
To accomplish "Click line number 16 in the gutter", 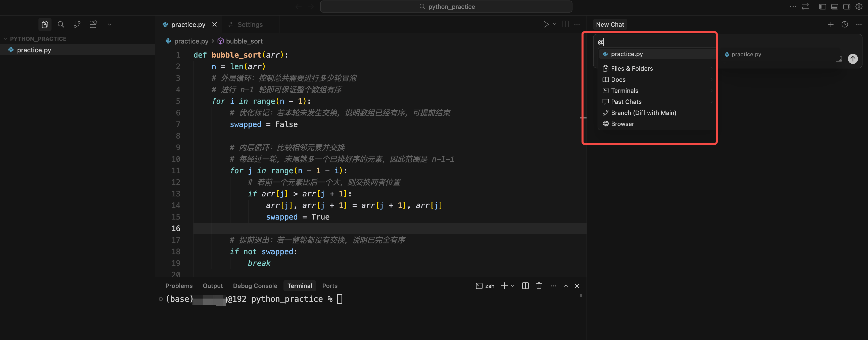I will coord(176,228).
